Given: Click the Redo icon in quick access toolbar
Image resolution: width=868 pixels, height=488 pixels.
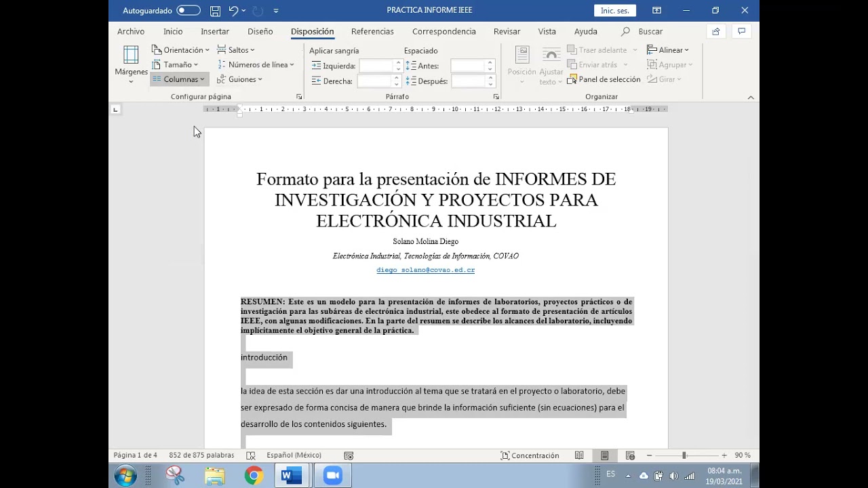Looking at the screenshot, I should pyautogui.click(x=258, y=10).
